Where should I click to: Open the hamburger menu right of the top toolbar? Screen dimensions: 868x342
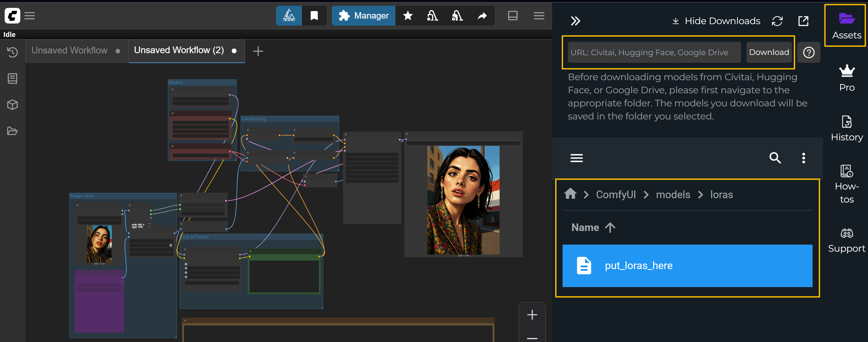coord(539,15)
